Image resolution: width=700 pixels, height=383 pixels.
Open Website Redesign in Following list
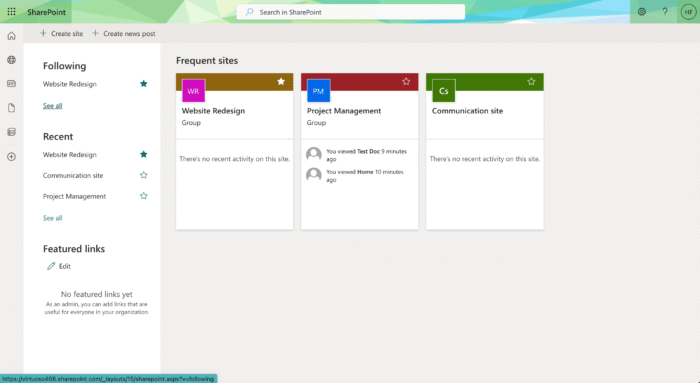[70, 84]
